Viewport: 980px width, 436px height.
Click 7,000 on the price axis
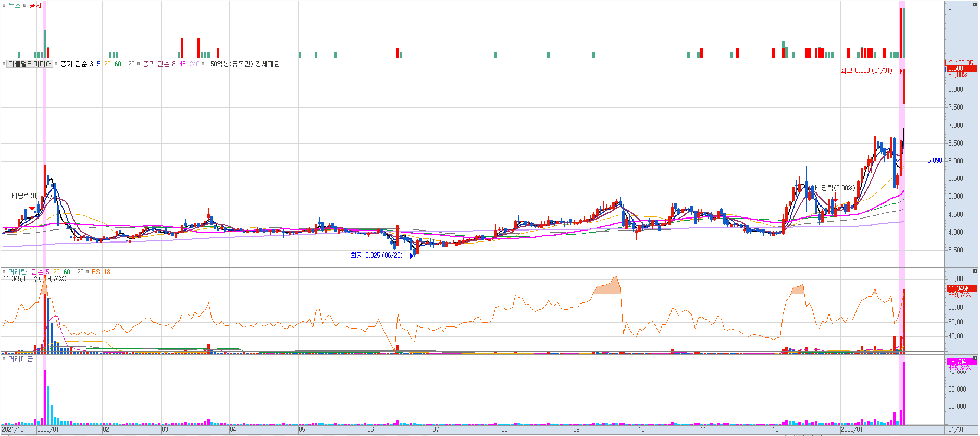point(956,125)
